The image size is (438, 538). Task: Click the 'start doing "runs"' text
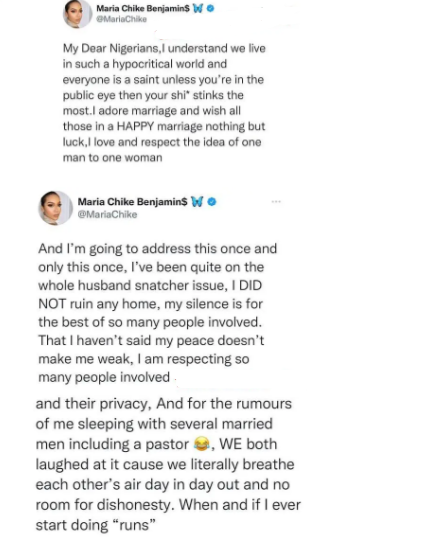[96, 525]
